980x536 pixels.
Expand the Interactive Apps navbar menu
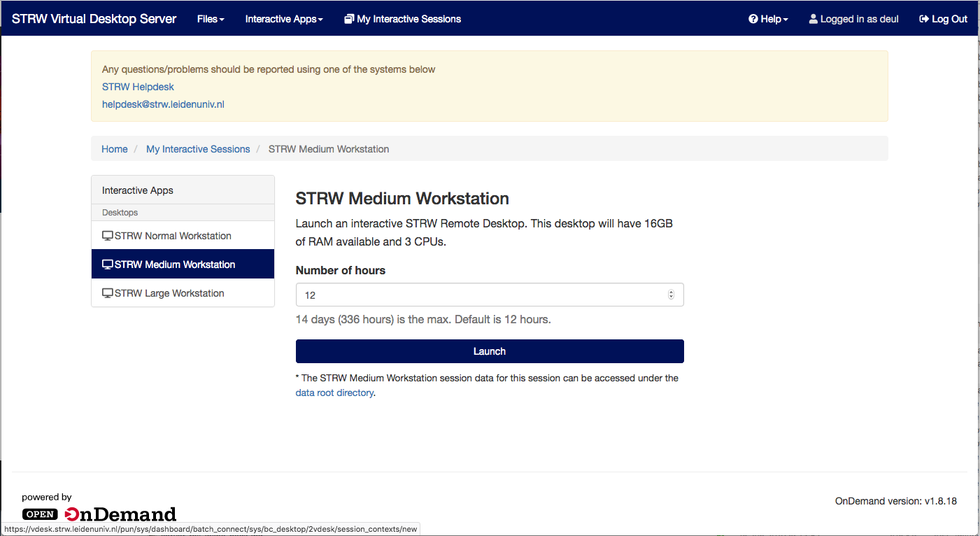click(x=284, y=19)
